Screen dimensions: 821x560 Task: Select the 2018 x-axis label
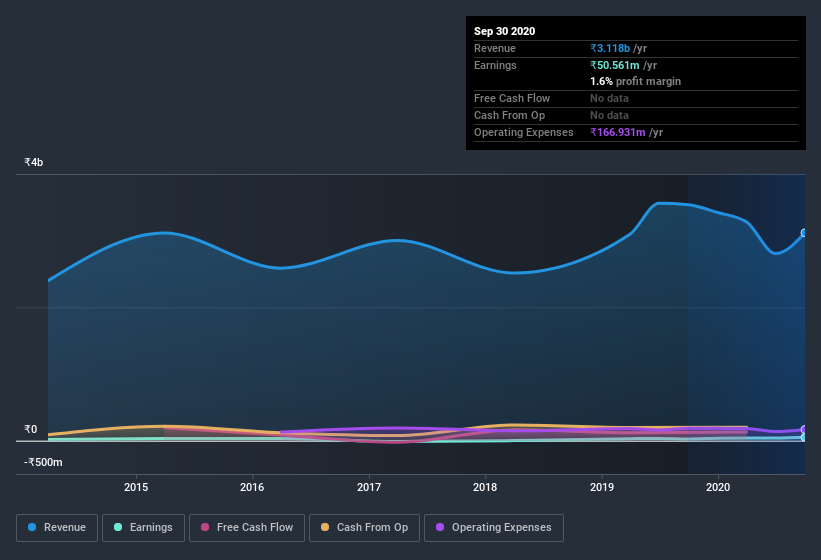(x=485, y=487)
